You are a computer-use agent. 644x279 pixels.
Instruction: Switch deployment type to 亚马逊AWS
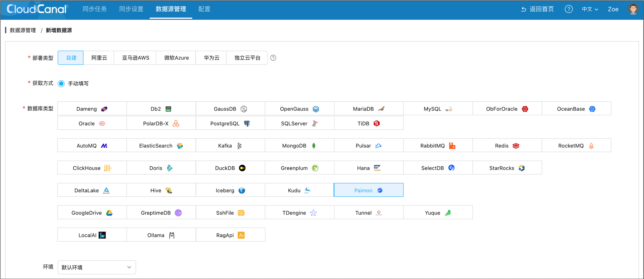135,58
